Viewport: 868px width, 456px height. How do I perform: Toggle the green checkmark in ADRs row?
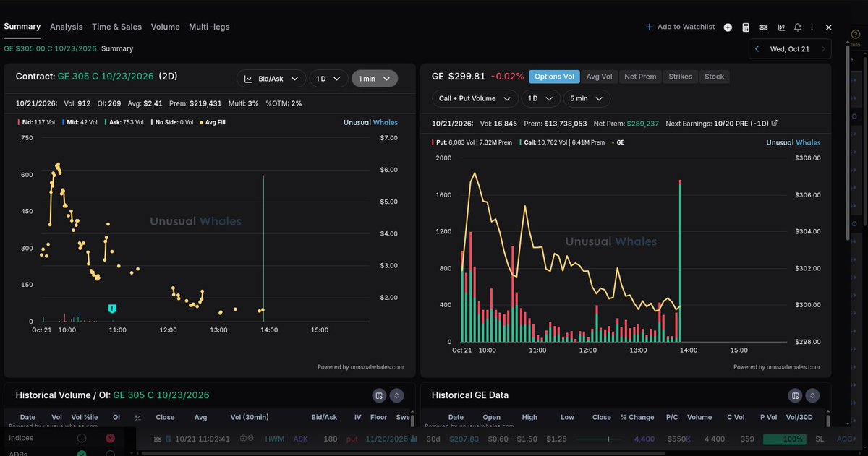coord(82,453)
